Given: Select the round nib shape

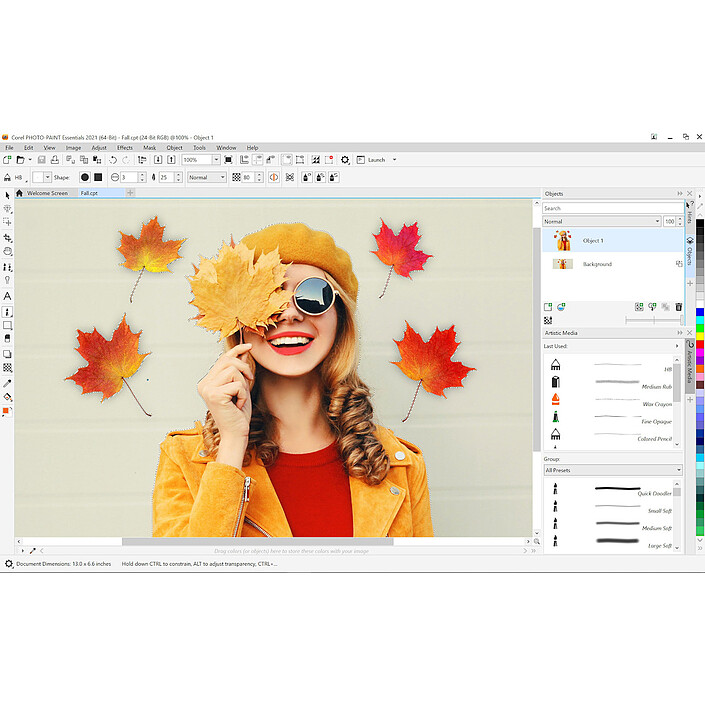Looking at the screenshot, I should coord(84,177).
